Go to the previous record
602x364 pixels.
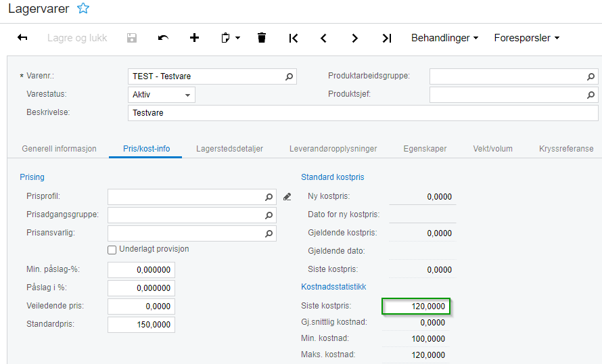tap(323, 38)
